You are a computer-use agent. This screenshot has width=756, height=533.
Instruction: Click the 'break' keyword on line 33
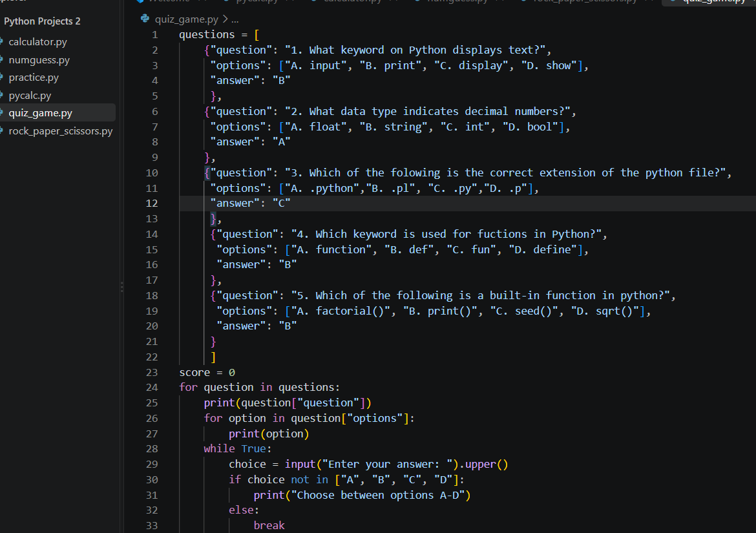[x=269, y=525]
